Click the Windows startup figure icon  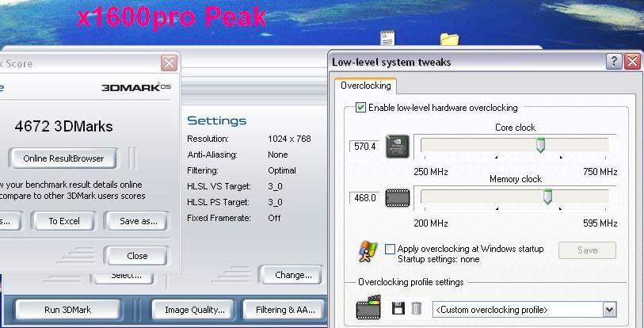(368, 252)
